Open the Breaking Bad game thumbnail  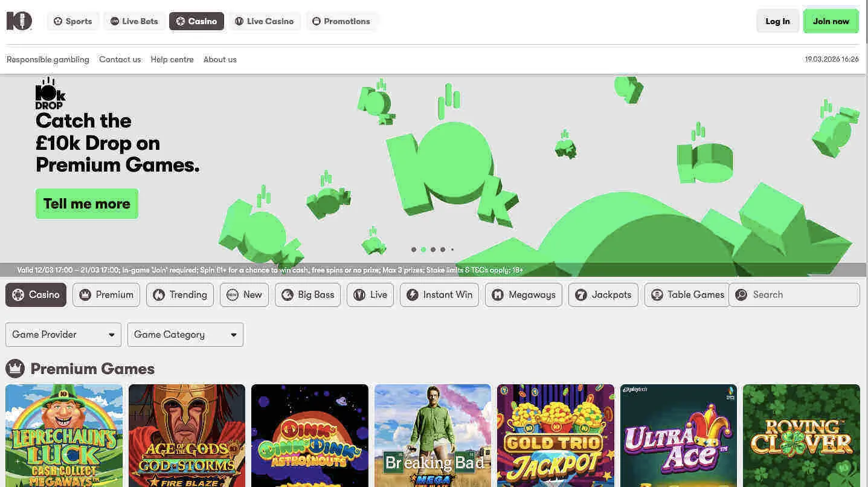tap(432, 435)
